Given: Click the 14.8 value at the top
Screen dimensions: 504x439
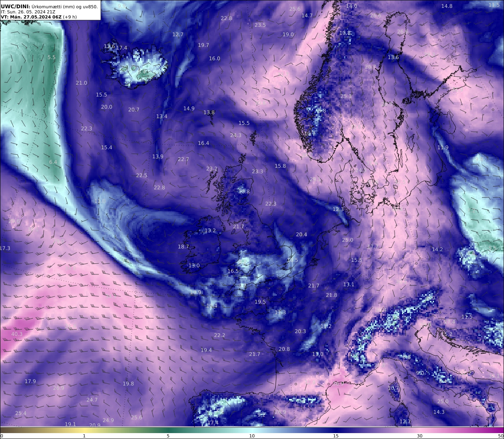Looking at the screenshot, I should (447, 6).
